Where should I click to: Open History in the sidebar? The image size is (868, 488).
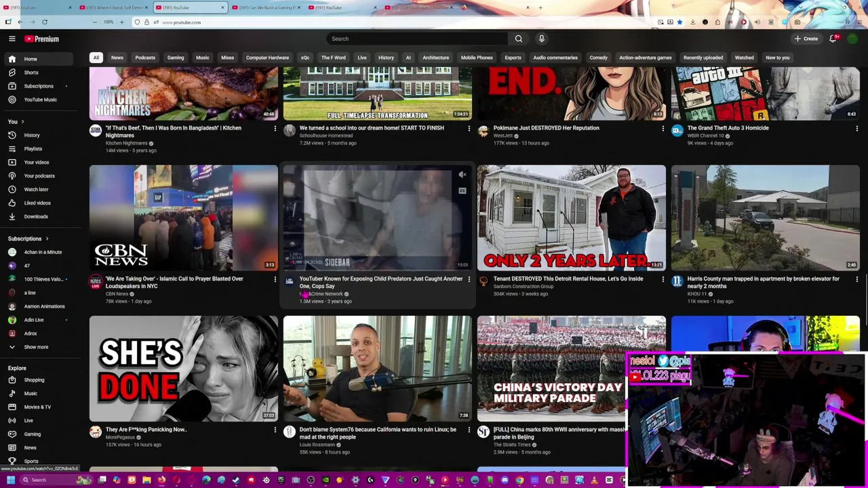(x=38, y=135)
